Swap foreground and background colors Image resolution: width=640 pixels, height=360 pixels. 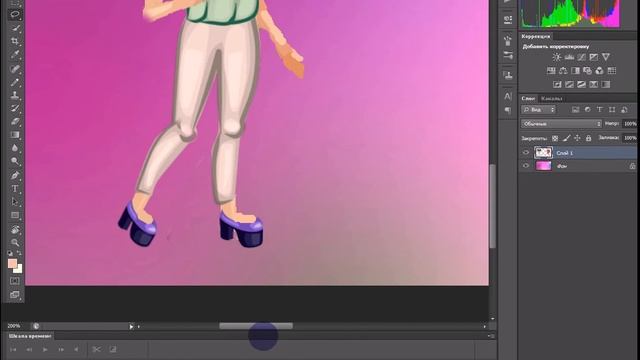click(x=19, y=253)
